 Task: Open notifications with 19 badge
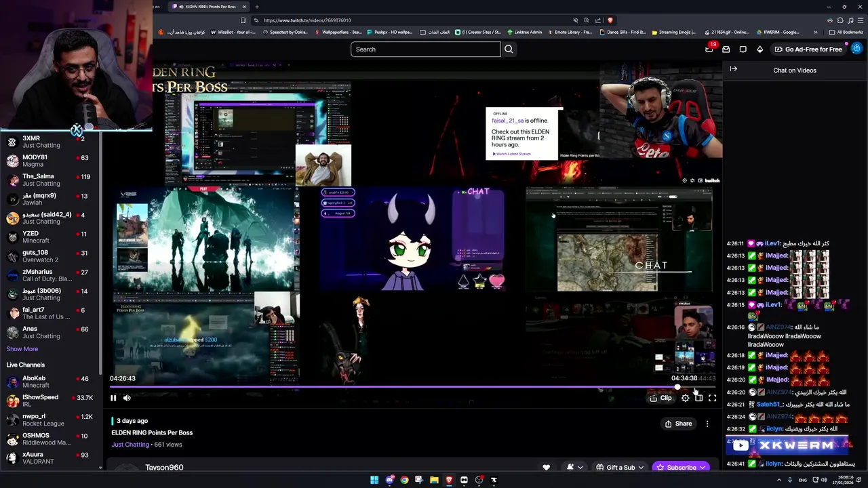[x=709, y=49]
